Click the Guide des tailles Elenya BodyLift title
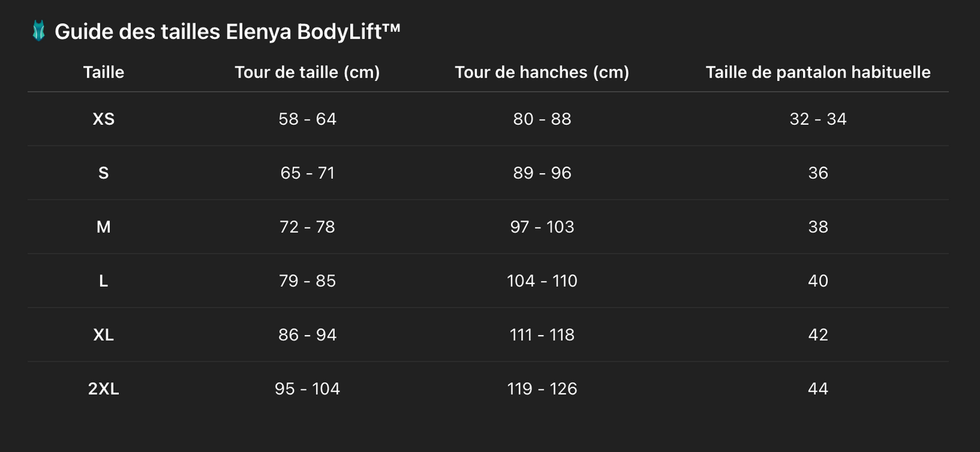Image resolution: width=980 pixels, height=452 pixels. [x=227, y=31]
